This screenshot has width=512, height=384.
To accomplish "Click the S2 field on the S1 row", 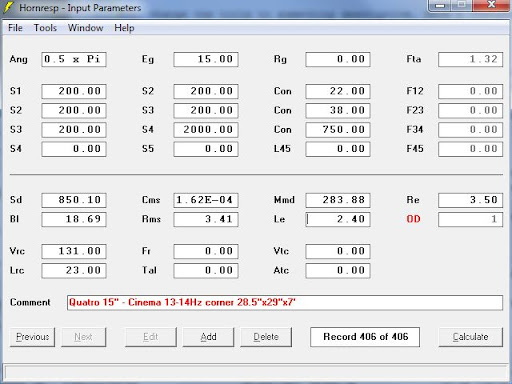I will (x=206, y=91).
